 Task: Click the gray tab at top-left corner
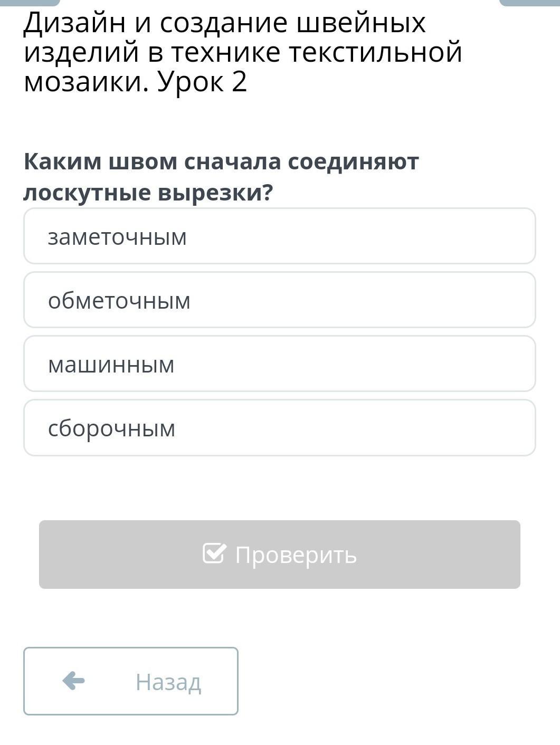tap(30, 2)
